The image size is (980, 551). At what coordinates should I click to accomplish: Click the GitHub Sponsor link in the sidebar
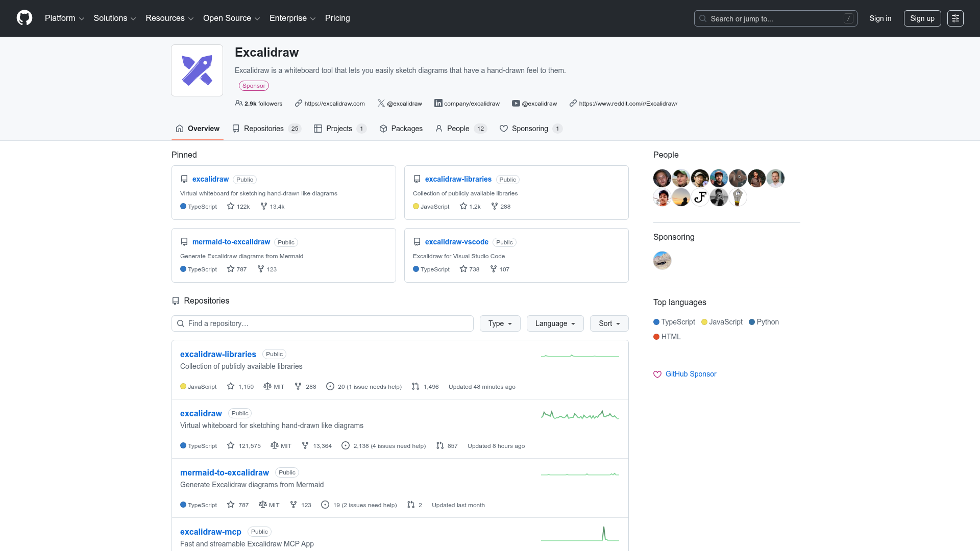(x=690, y=374)
